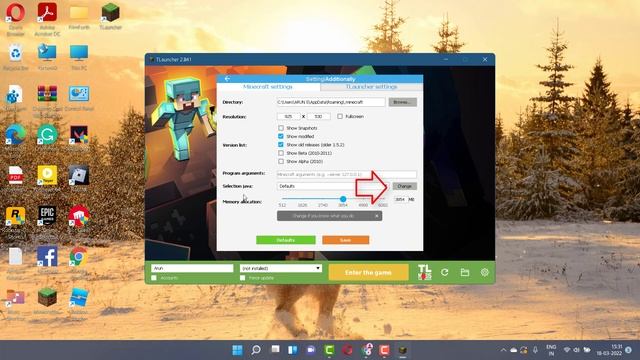This screenshot has width=640, height=360.
Task: Go back using the settings back arrow
Action: [227, 79]
